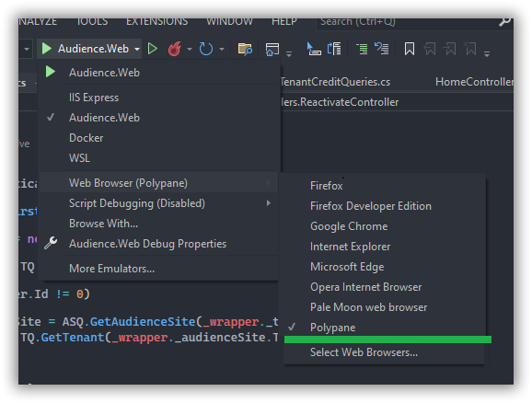532x403 pixels.
Task: Open the TOOLS menu
Action: point(92,22)
